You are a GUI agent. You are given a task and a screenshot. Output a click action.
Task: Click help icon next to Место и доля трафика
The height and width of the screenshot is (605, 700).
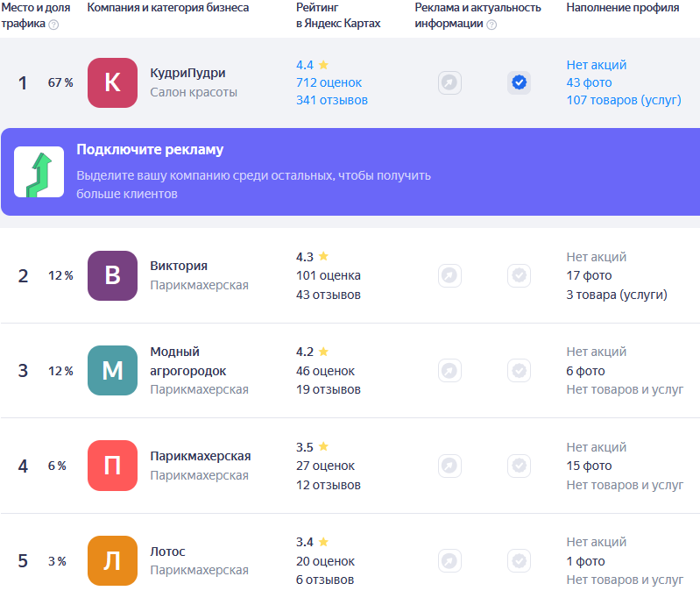[53, 25]
